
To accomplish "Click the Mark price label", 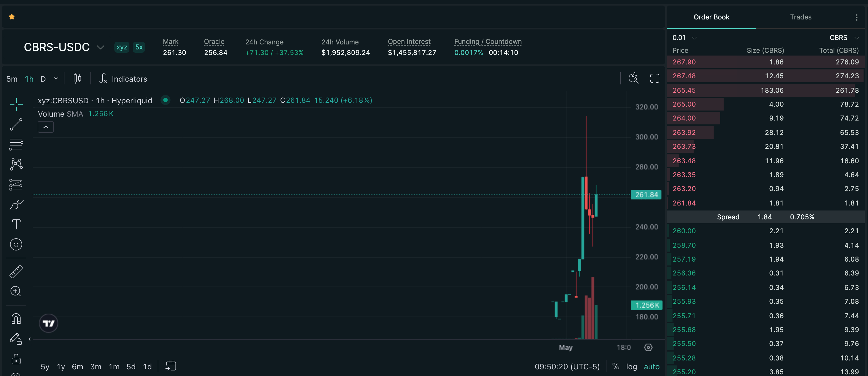I will coord(170,42).
